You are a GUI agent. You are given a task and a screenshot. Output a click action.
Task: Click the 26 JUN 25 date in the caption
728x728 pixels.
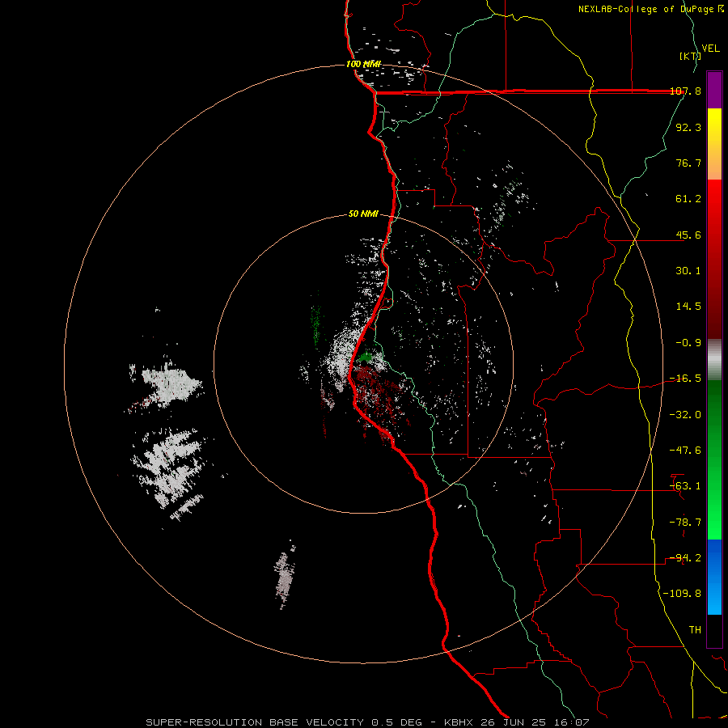(x=514, y=722)
